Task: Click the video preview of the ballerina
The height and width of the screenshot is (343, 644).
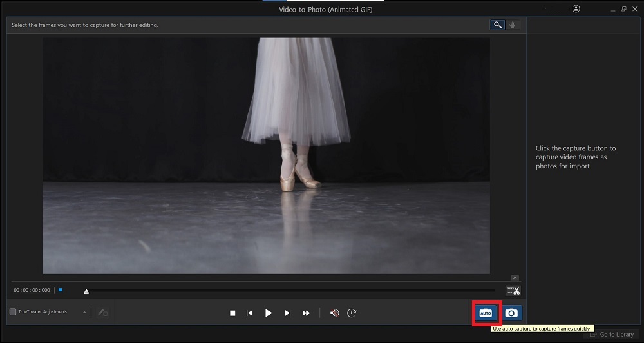Action: pos(266,155)
